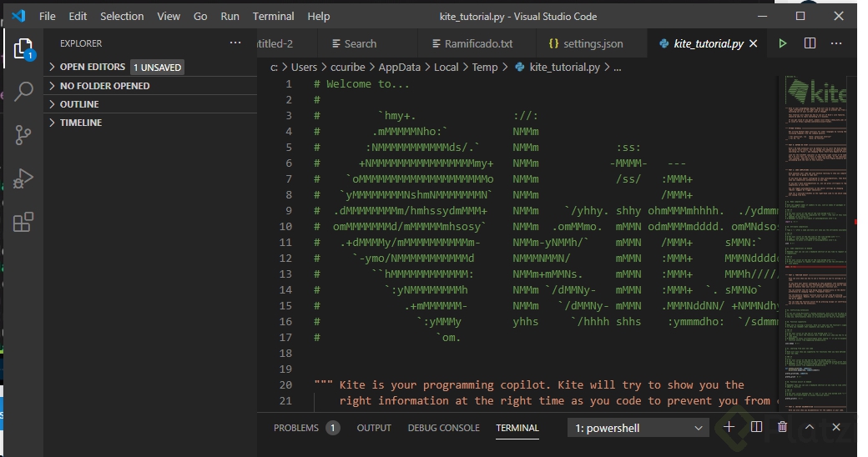Create a new terminal with plus icon
The image size is (868, 457).
[x=729, y=427]
